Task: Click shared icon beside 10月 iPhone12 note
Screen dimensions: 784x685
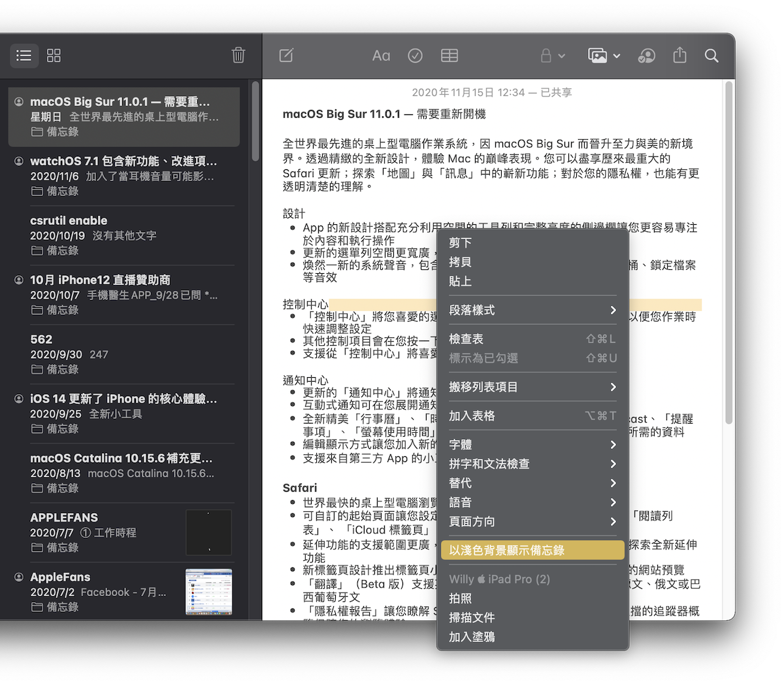Action: pos(19,280)
